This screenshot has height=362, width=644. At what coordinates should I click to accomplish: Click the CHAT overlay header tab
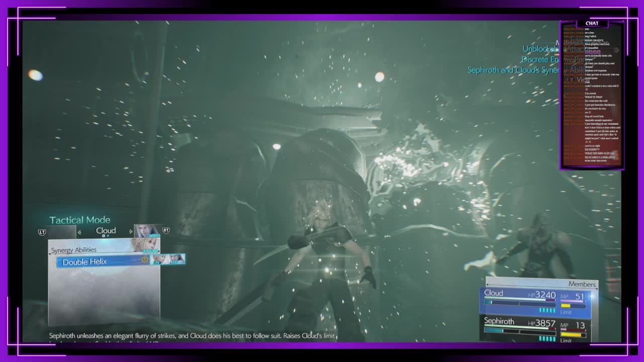click(592, 23)
